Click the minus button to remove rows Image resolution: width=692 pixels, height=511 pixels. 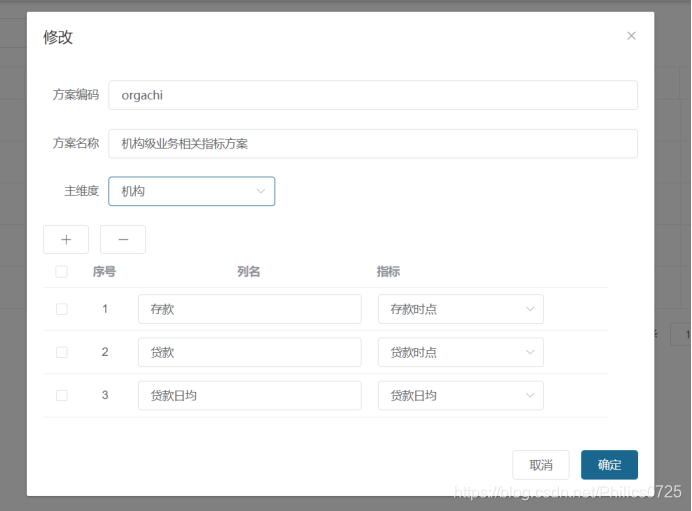[x=123, y=240]
